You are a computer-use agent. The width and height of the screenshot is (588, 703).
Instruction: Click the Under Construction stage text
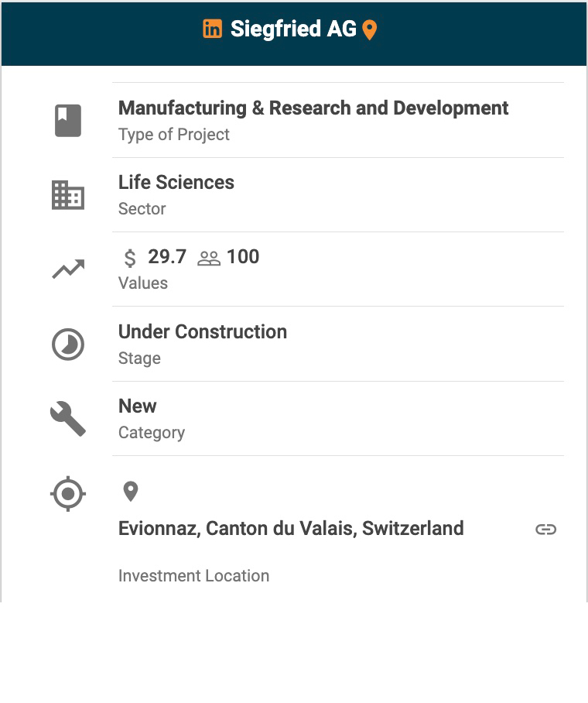point(203,331)
